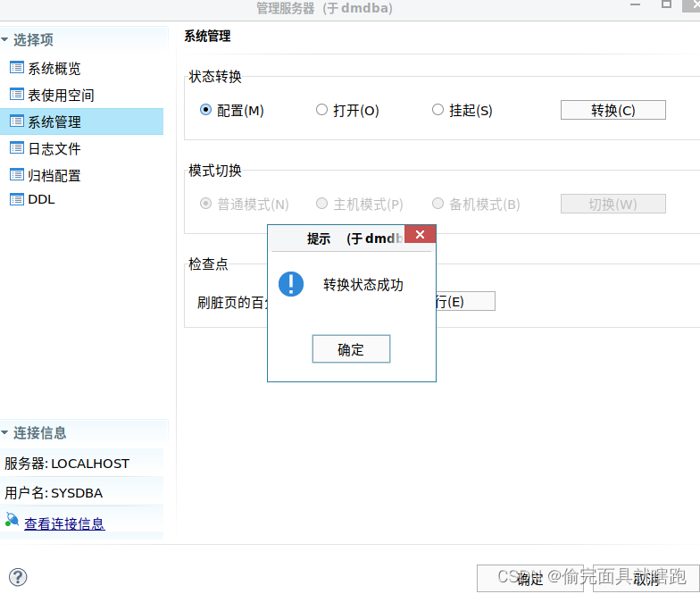Collapse the 选择项 section
The image size is (700, 594).
(5, 39)
